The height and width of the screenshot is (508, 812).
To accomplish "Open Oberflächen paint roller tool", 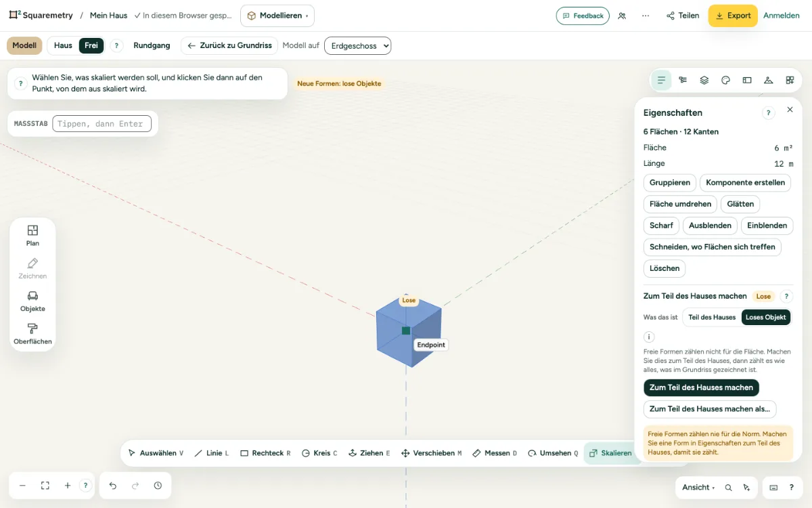I will pyautogui.click(x=32, y=334).
